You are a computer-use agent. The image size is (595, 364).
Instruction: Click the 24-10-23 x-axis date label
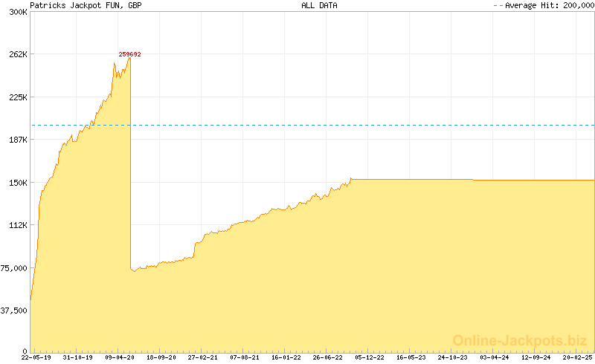pos(454,357)
